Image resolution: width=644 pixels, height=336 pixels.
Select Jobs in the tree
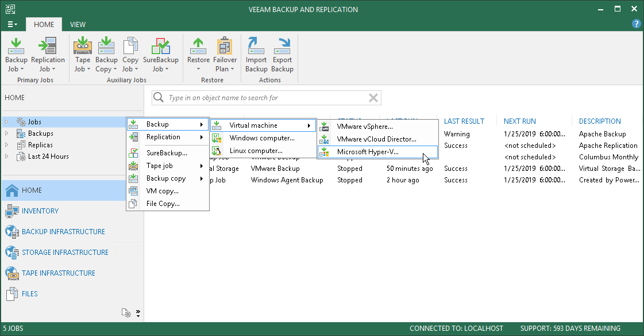[x=34, y=122]
